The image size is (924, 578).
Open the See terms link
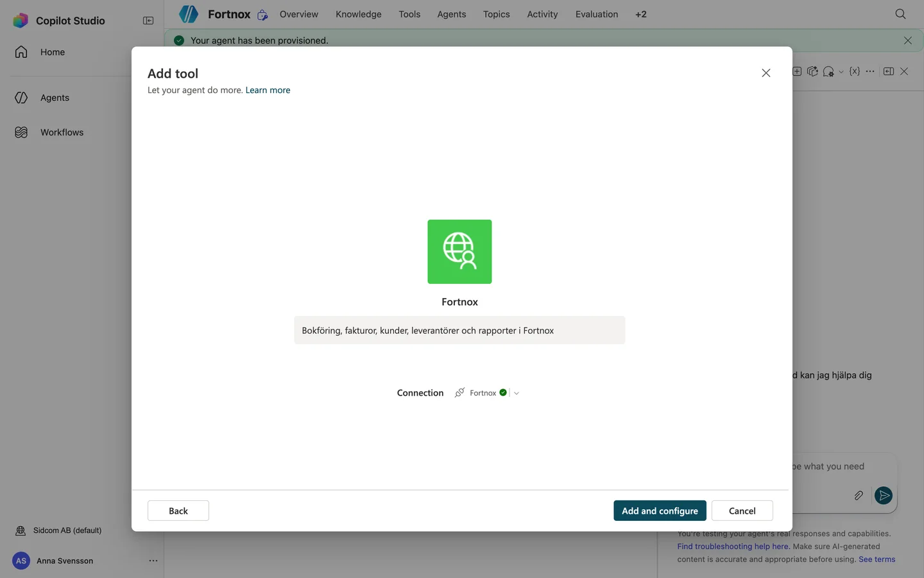pyautogui.click(x=877, y=559)
